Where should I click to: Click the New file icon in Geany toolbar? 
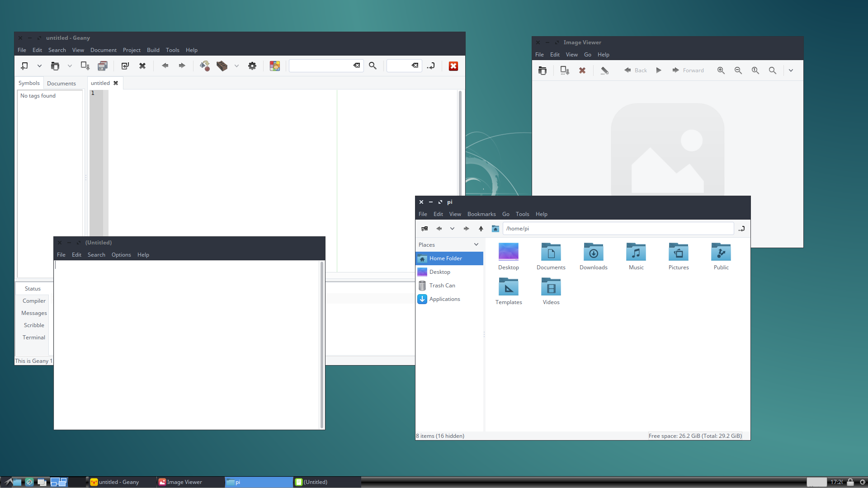click(x=24, y=66)
